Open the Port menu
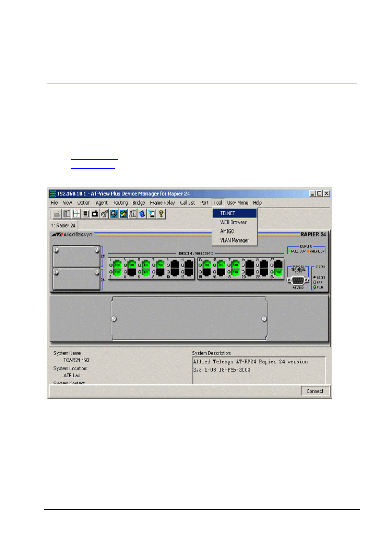The width and height of the screenshot is (392, 555). (x=204, y=203)
